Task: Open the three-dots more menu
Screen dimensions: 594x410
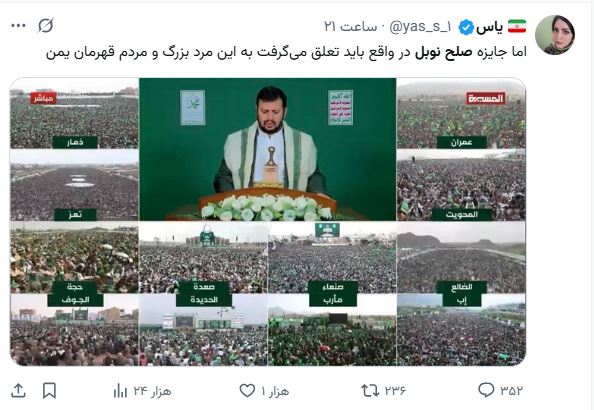Action: point(18,26)
